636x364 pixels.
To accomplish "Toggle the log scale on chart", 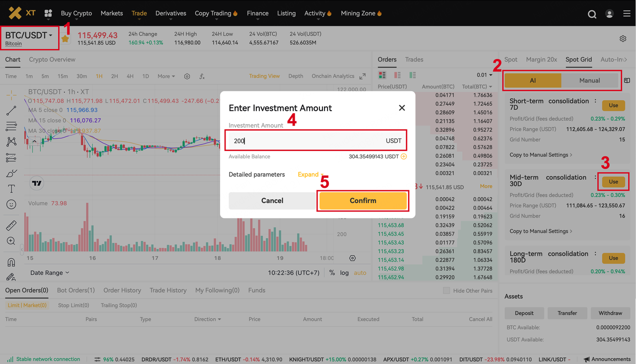I will [x=344, y=273].
